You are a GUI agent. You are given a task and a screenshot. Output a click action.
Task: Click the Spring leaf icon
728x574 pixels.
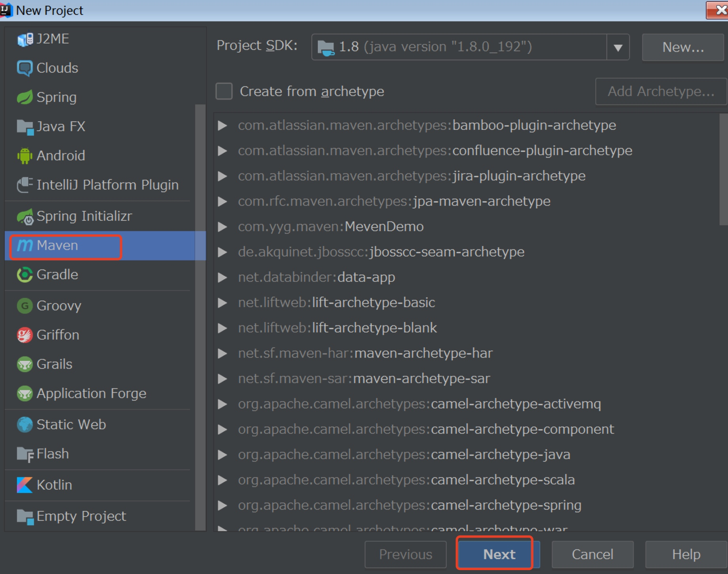click(x=25, y=97)
